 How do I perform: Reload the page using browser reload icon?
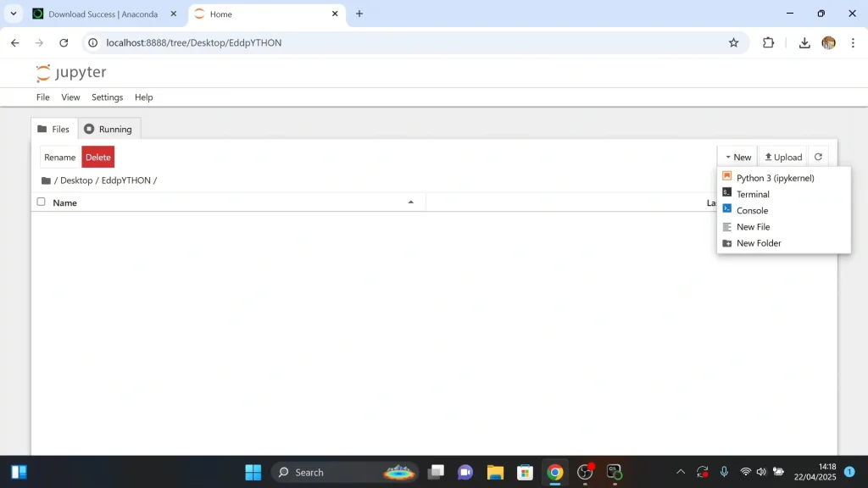(64, 43)
